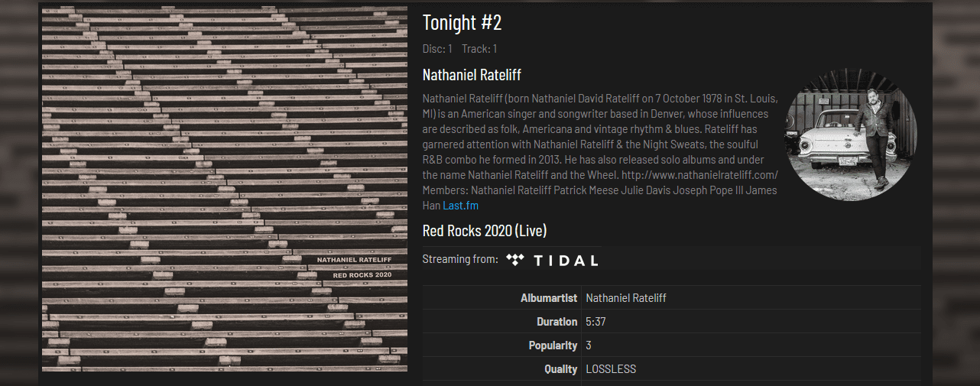This screenshot has width=980, height=386.
Task: Open the Nathaniel Rateliff artist heading
Action: point(472,75)
